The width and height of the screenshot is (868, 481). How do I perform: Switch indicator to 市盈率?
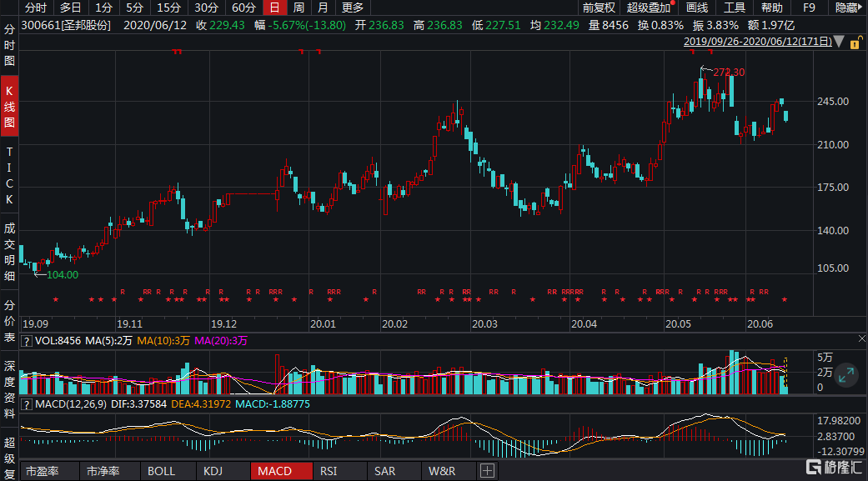[42, 471]
